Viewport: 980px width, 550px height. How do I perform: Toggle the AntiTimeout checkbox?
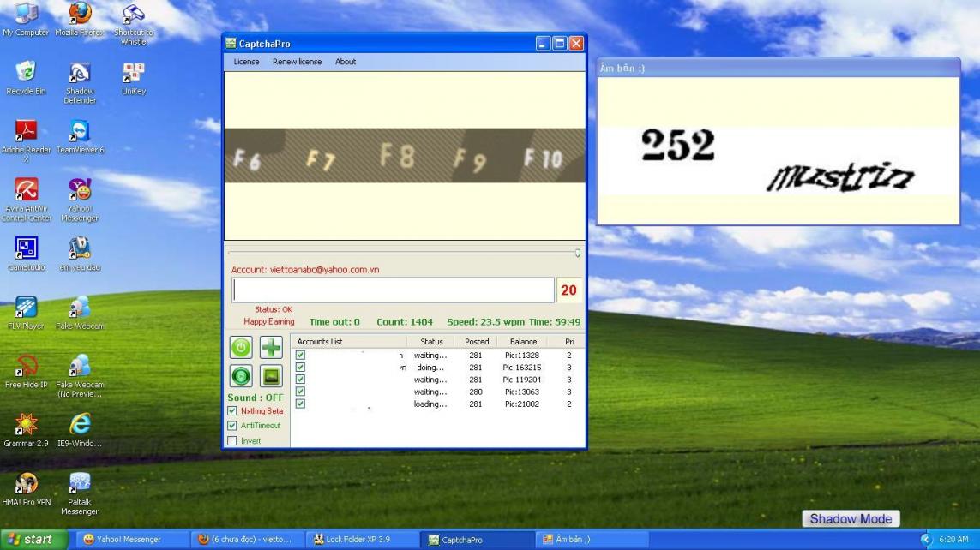[x=232, y=426]
